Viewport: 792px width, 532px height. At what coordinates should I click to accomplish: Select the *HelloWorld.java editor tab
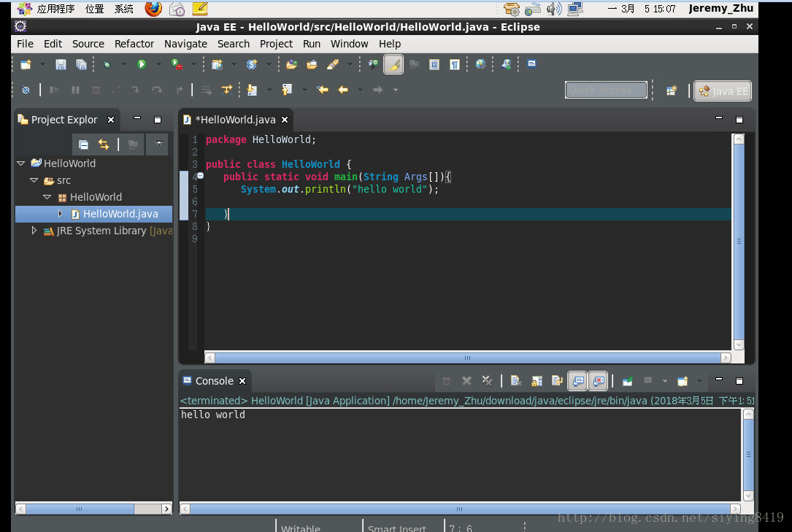(235, 120)
